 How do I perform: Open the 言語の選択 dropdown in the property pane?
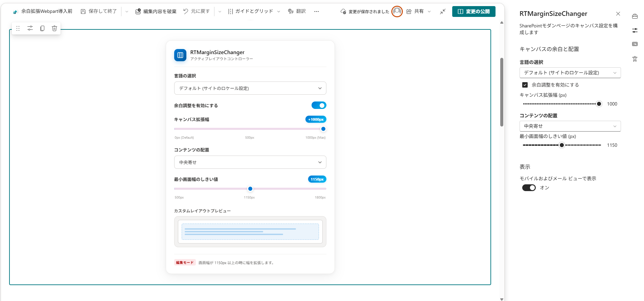[x=570, y=73]
